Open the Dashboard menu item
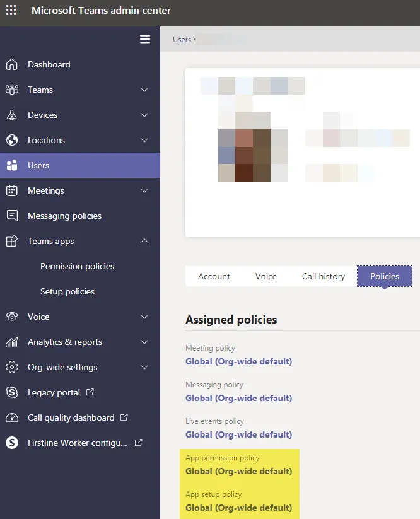The width and height of the screenshot is (420, 519). pyautogui.click(x=79, y=64)
